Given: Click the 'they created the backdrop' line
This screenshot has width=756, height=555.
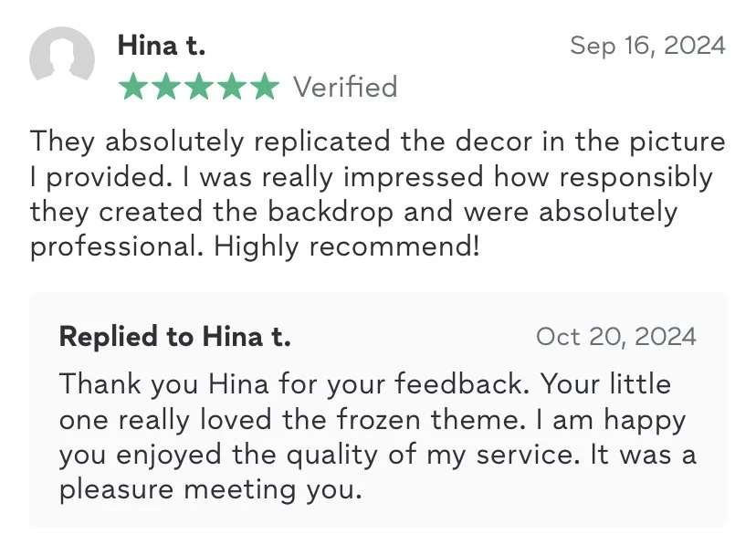Looking at the screenshot, I should (x=354, y=212).
